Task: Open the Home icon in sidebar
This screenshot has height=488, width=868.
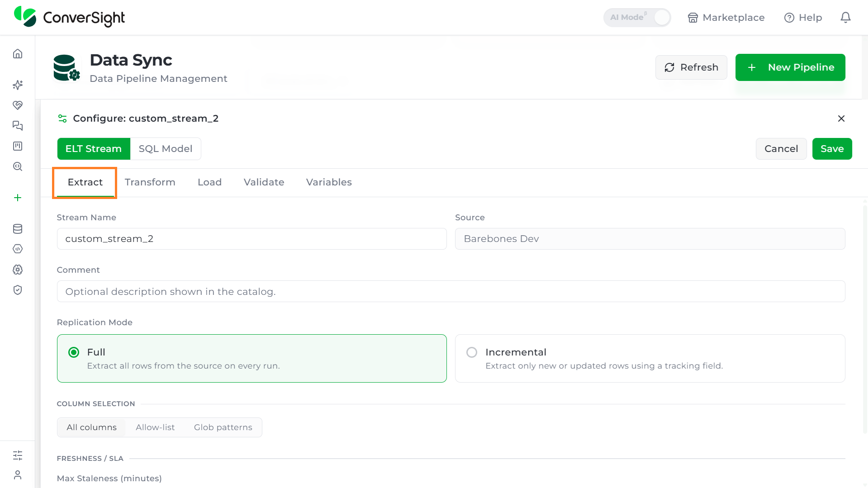Action: [x=18, y=54]
